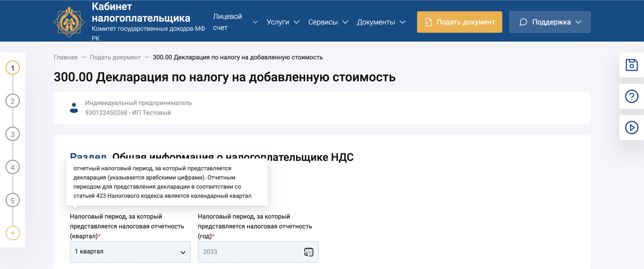
Task: Open the Лицевой счет menu
Action: (x=227, y=21)
